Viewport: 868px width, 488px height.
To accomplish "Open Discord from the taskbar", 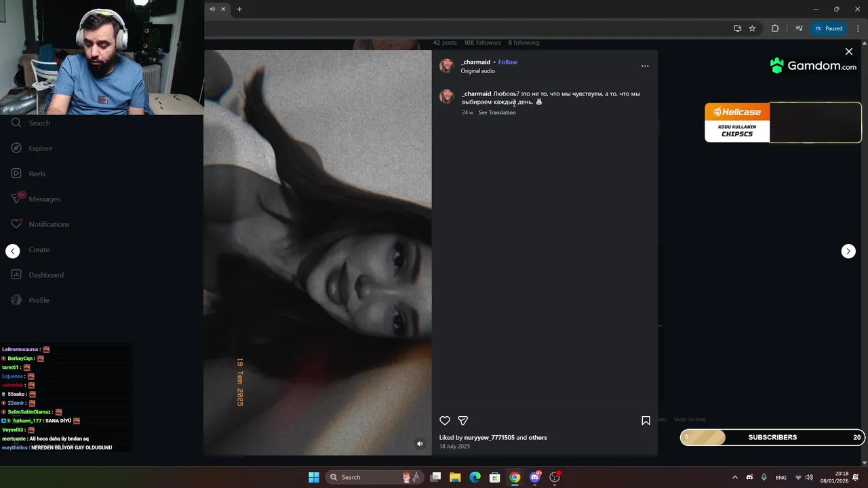I will (x=535, y=477).
